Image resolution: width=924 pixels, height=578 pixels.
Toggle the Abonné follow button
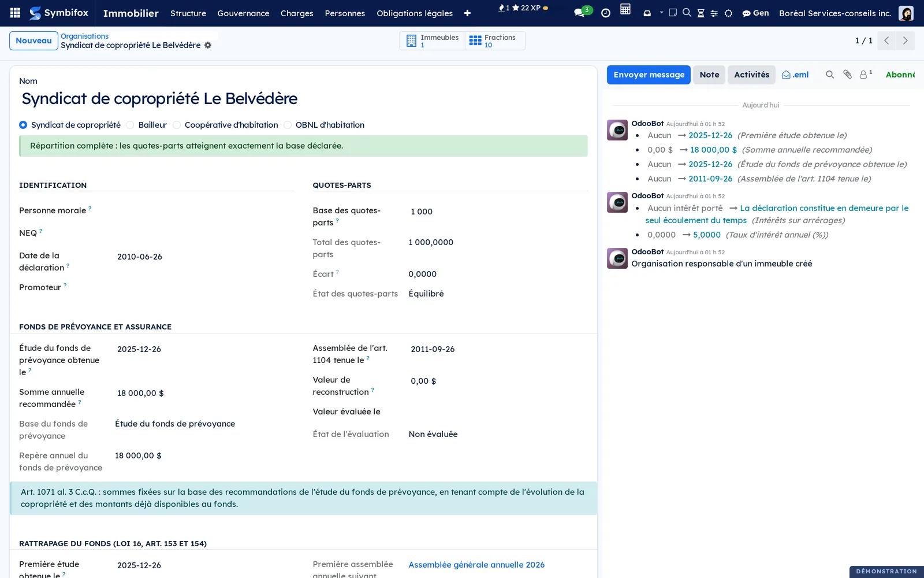900,75
